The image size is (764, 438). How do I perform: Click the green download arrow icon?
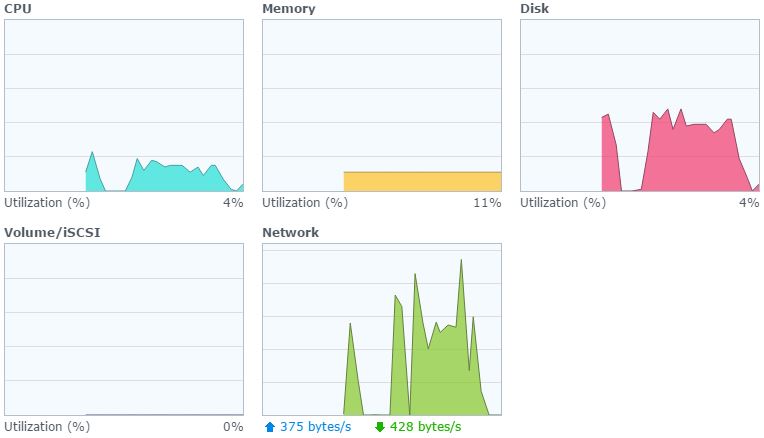click(380, 427)
